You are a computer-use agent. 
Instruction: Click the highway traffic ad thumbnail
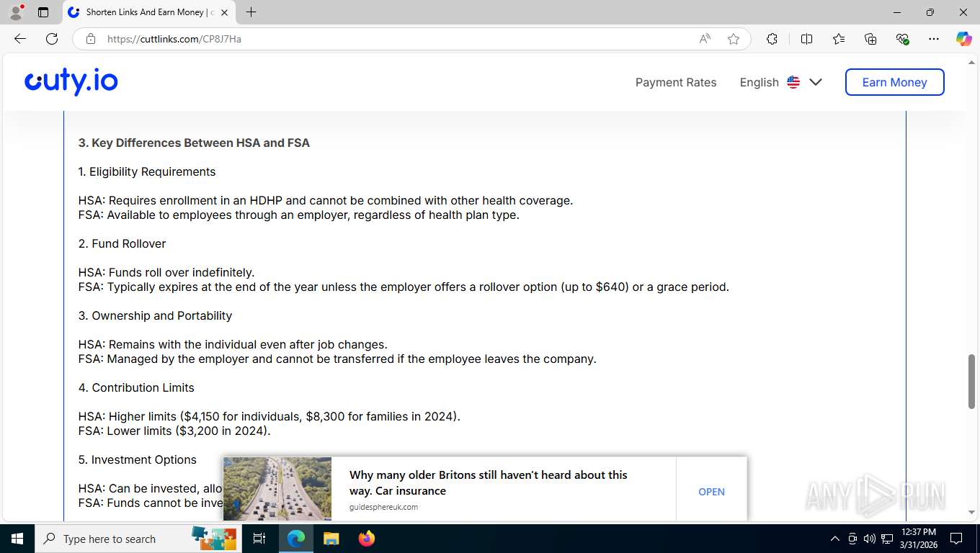(277, 489)
